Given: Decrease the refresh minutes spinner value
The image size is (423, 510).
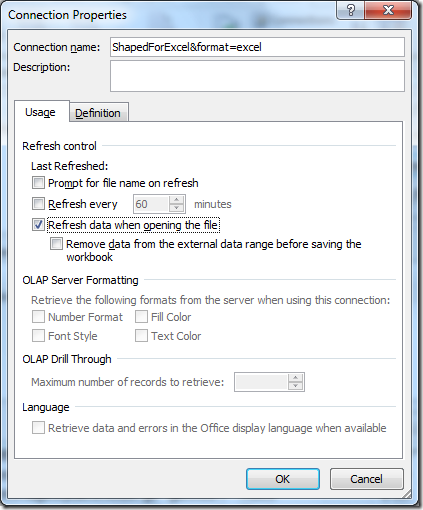Looking at the screenshot, I should click(x=176, y=208).
